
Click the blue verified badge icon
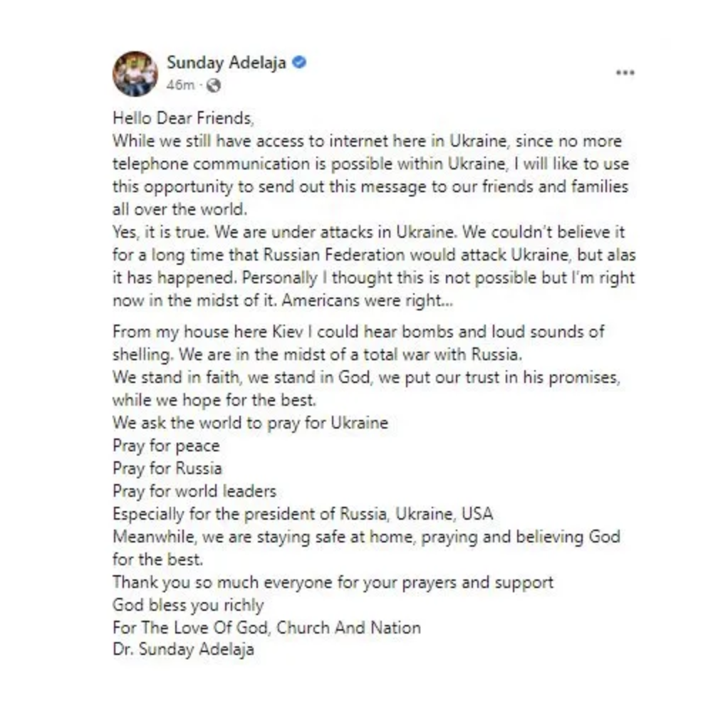point(299,62)
